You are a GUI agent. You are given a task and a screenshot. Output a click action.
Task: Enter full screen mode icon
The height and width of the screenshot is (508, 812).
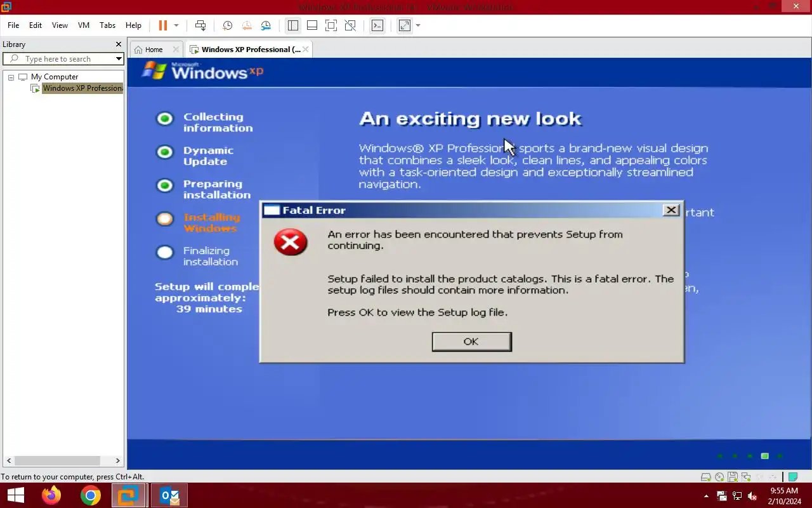pyautogui.click(x=331, y=25)
